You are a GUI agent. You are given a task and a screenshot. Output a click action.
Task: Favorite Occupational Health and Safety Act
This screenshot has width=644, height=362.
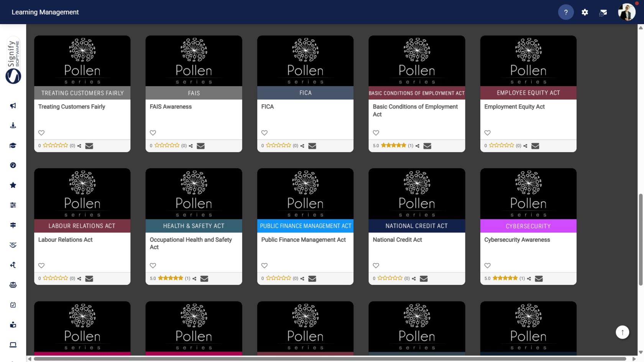pyautogui.click(x=153, y=266)
